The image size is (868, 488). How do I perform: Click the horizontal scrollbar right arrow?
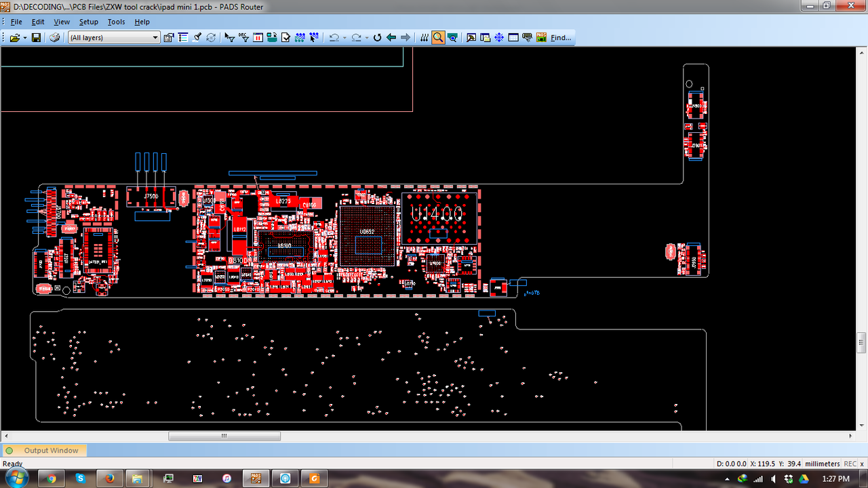(852, 436)
